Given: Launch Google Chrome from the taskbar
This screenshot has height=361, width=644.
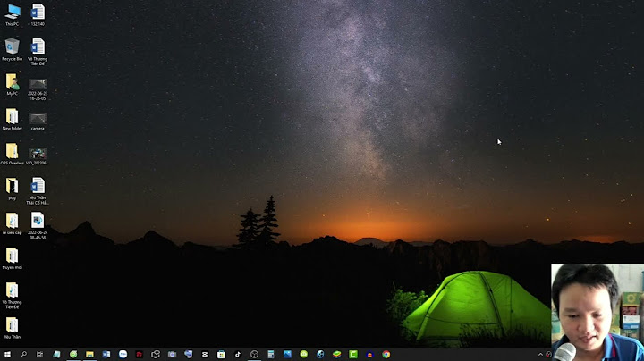Looking at the screenshot, I should [386, 355].
